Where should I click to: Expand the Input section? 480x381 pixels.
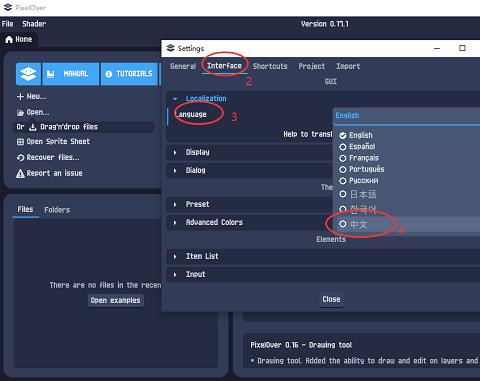click(175, 275)
